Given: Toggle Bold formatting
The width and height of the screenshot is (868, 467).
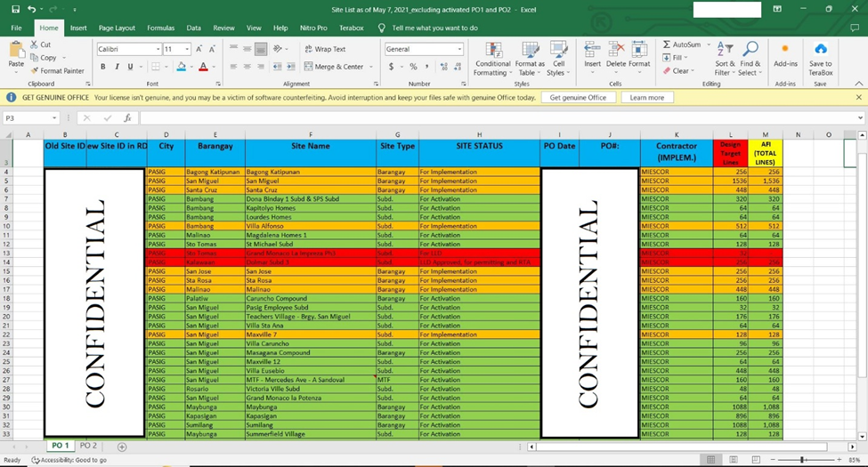Looking at the screenshot, I should (x=103, y=67).
